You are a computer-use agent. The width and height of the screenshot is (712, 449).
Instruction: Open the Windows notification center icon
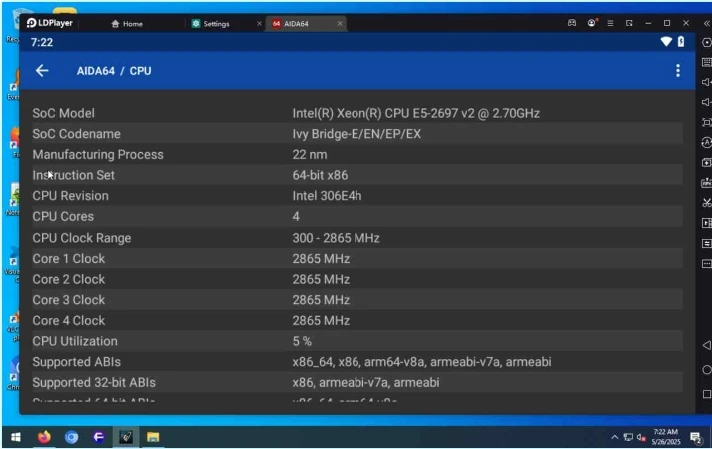point(696,437)
